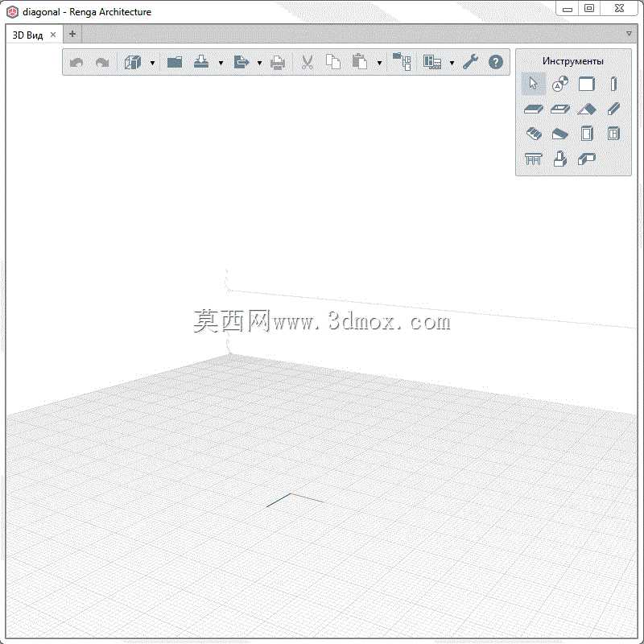This screenshot has height=644, width=644.
Task: Open settings with the wrench icon
Action: click(471, 62)
